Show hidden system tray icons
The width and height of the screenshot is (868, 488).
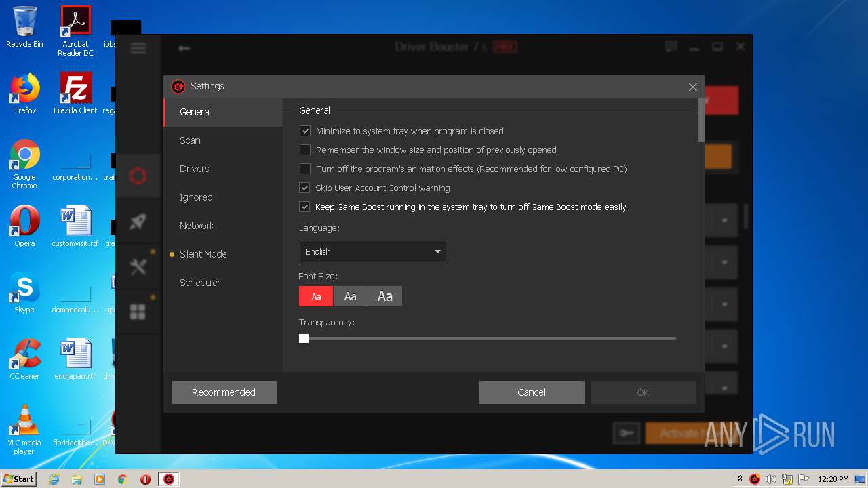coord(739,479)
